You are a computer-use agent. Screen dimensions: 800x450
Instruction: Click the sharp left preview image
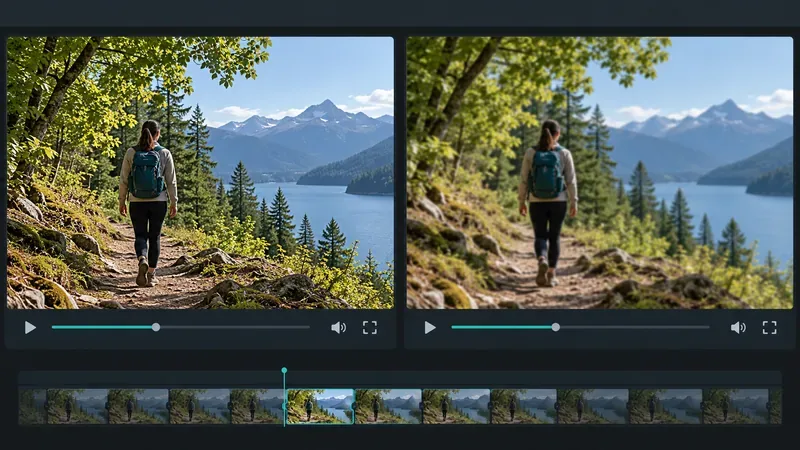pyautogui.click(x=200, y=172)
